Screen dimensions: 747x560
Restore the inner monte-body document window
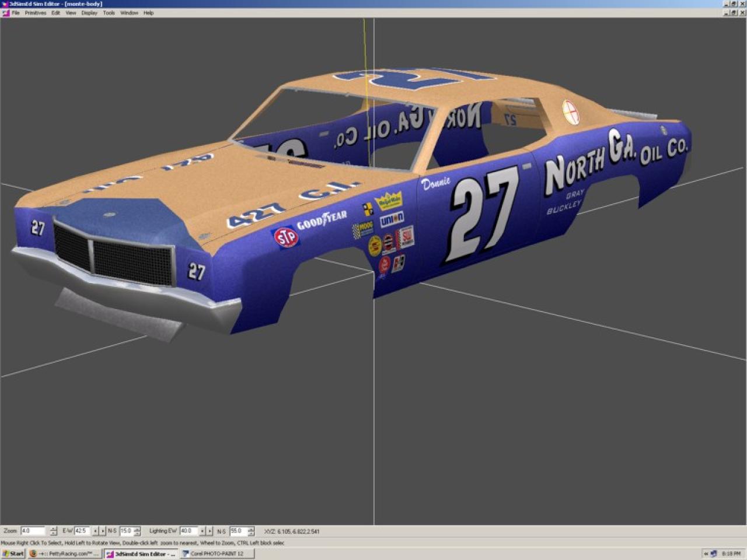[x=734, y=13]
